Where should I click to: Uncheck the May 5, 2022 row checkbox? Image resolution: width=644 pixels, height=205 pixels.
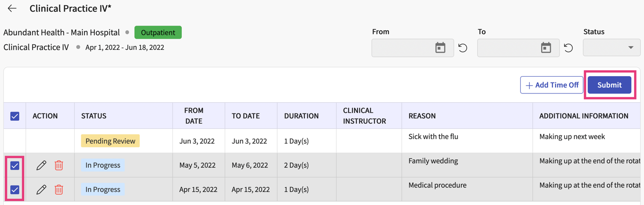(15, 165)
